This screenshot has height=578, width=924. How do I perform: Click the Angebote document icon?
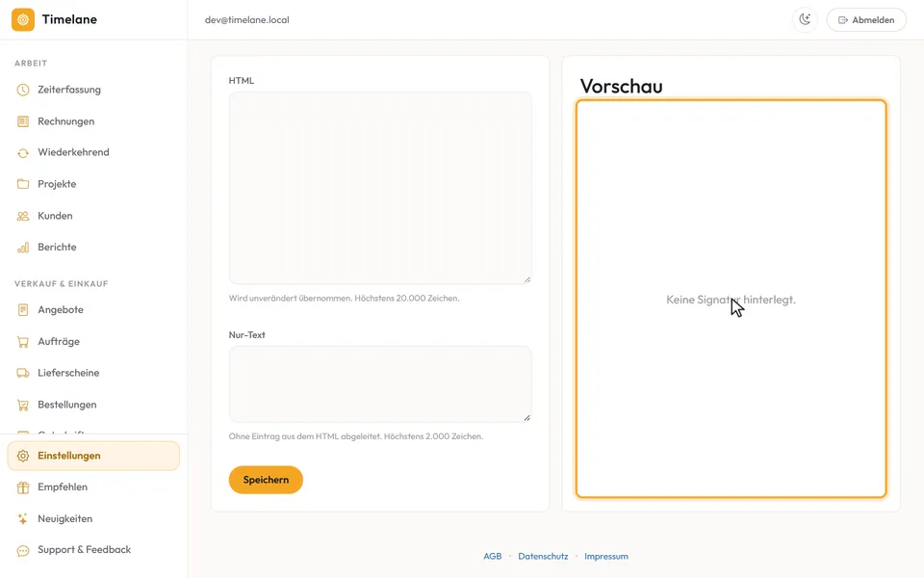pos(23,309)
